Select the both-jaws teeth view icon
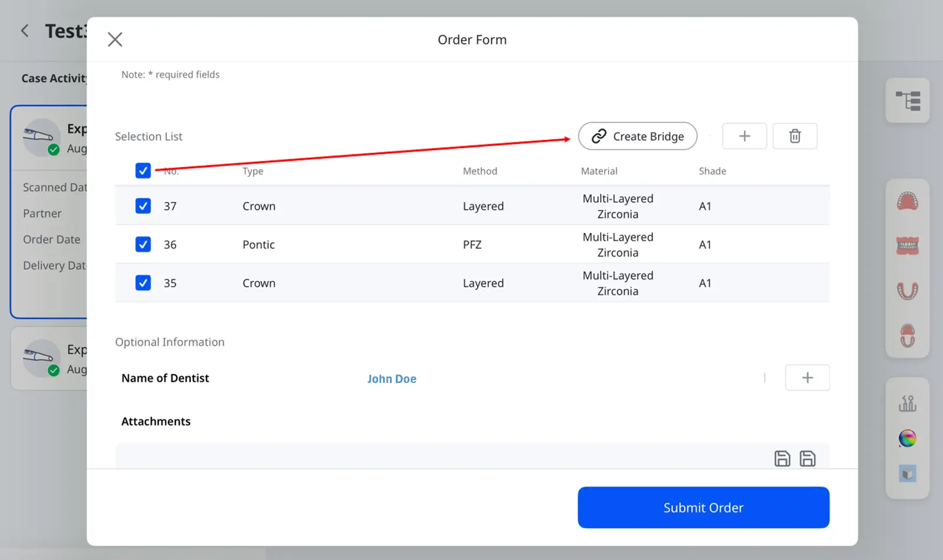The image size is (943, 560). pyautogui.click(x=908, y=246)
